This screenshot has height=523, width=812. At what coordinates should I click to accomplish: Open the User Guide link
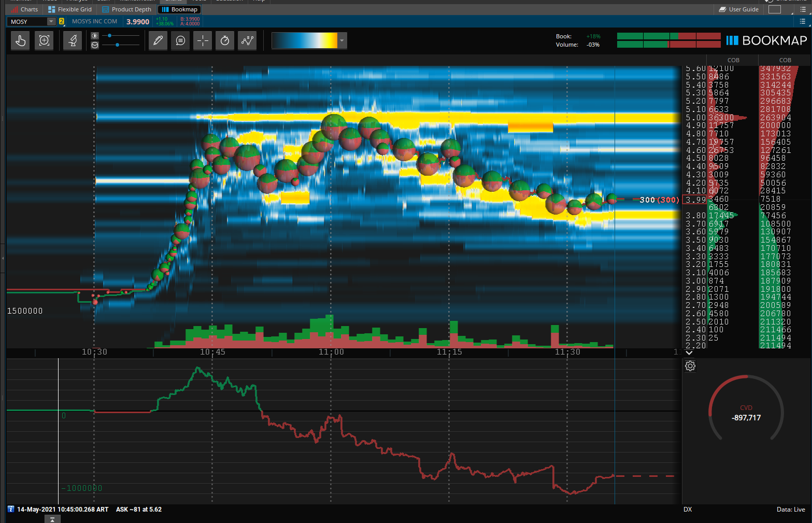739,9
